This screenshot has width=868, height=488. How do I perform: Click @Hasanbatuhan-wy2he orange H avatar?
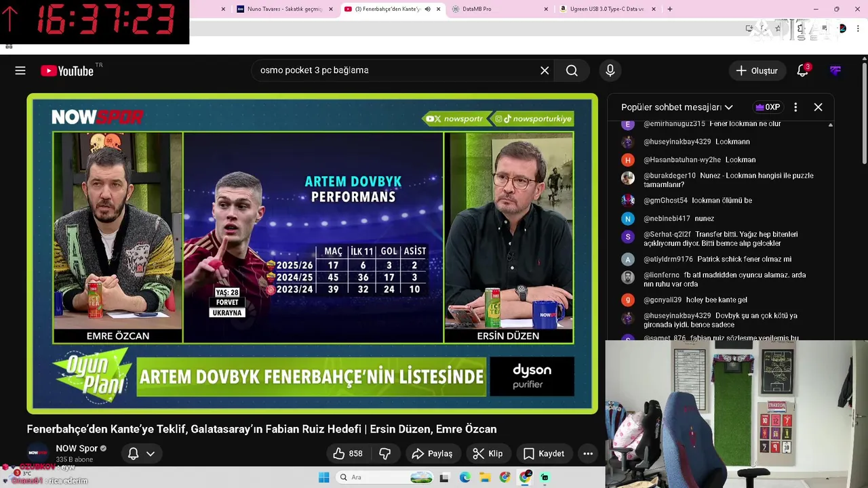pyautogui.click(x=628, y=160)
